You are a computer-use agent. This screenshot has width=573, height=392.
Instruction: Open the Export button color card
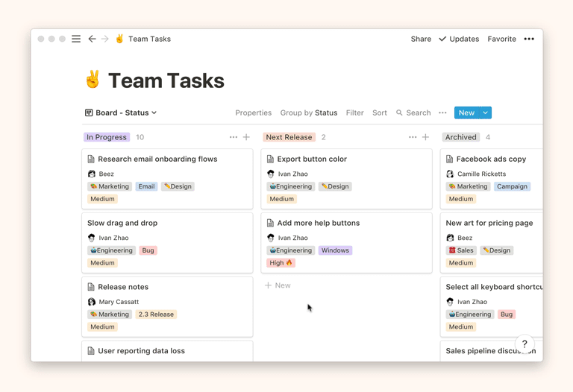[311, 159]
